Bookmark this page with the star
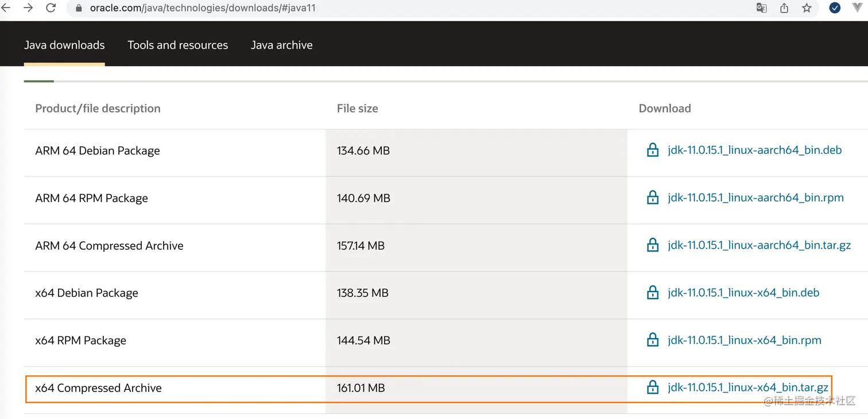This screenshot has height=419, width=868. tap(807, 8)
